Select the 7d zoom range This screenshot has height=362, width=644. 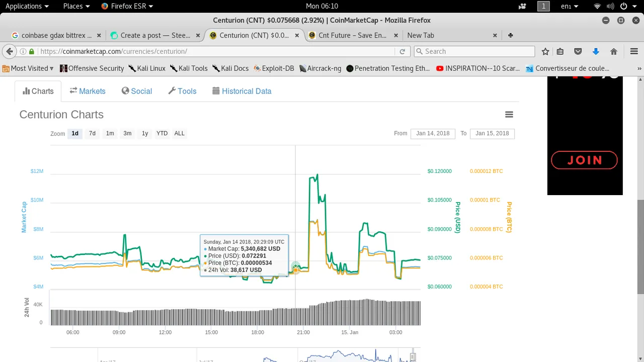click(x=92, y=133)
